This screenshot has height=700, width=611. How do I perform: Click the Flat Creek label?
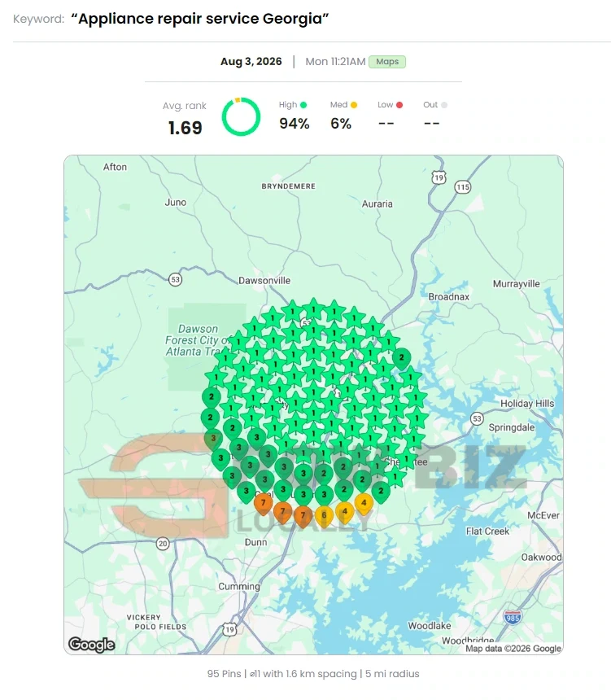[x=487, y=532]
